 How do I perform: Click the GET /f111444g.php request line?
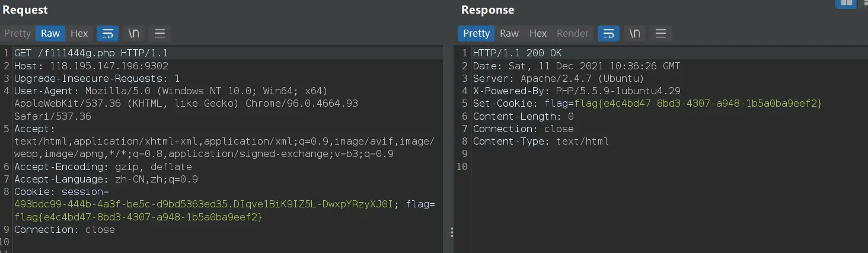tap(91, 53)
